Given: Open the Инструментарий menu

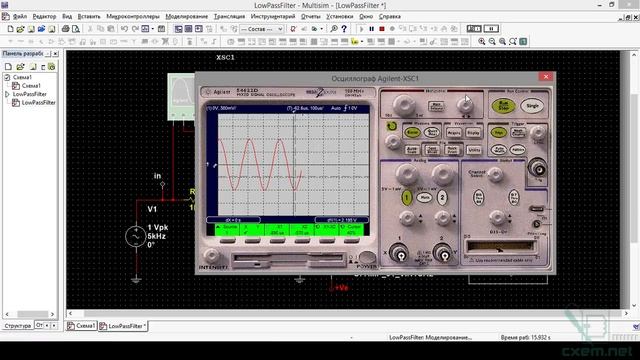Looking at the screenshot, I should [x=273, y=17].
